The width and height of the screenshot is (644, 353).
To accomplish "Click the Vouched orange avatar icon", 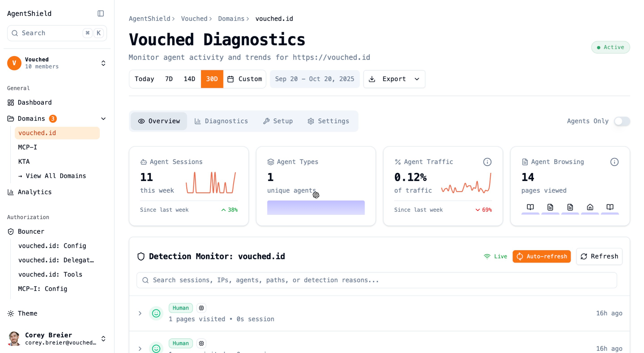I will 14,63.
